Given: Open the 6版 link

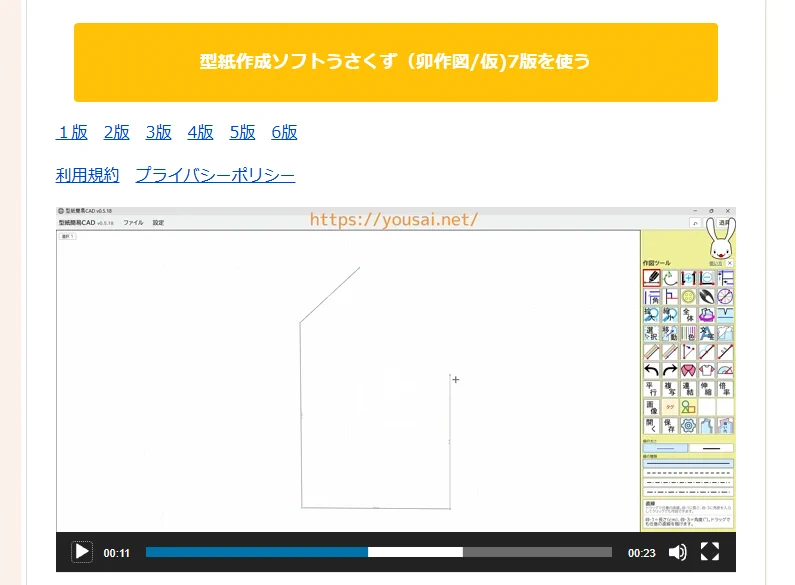Looking at the screenshot, I should click(284, 132).
